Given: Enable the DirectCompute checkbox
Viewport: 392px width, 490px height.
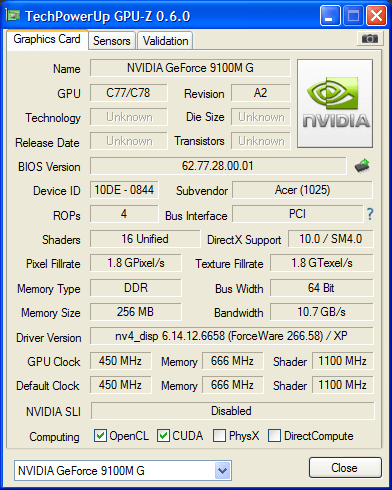Looking at the screenshot, I should [274, 436].
